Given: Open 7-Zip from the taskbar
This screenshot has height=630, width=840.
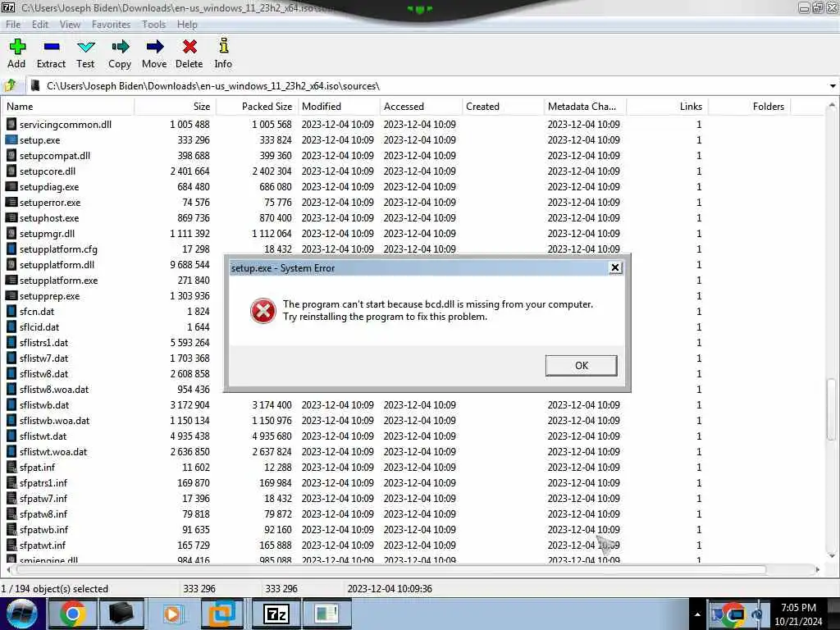Looking at the screenshot, I should pyautogui.click(x=276, y=614).
